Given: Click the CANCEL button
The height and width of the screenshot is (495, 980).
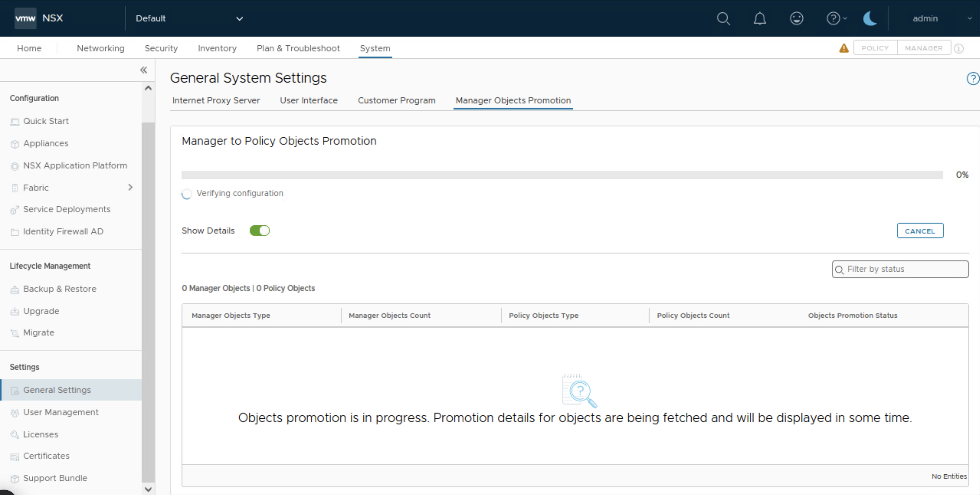Looking at the screenshot, I should [920, 231].
